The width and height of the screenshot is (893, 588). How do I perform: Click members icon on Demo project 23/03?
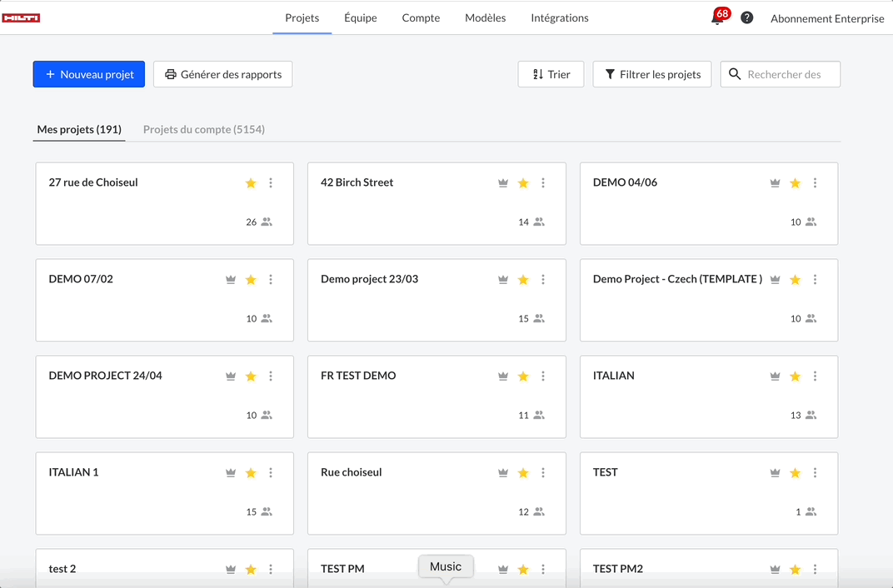(x=539, y=319)
